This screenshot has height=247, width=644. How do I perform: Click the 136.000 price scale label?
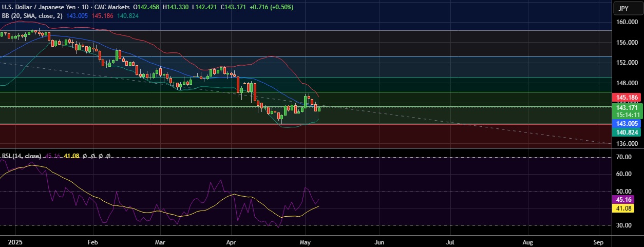tap(627, 143)
